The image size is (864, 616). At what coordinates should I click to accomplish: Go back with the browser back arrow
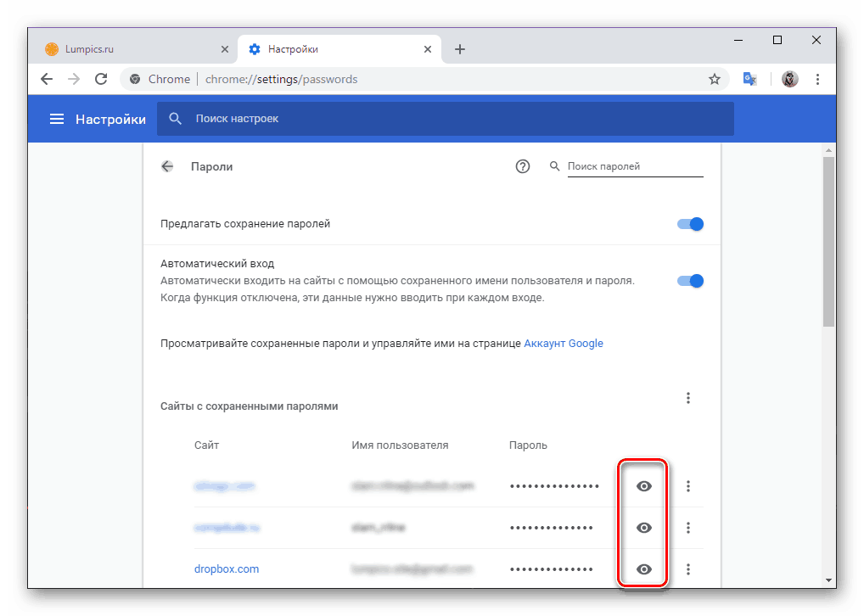pos(47,80)
